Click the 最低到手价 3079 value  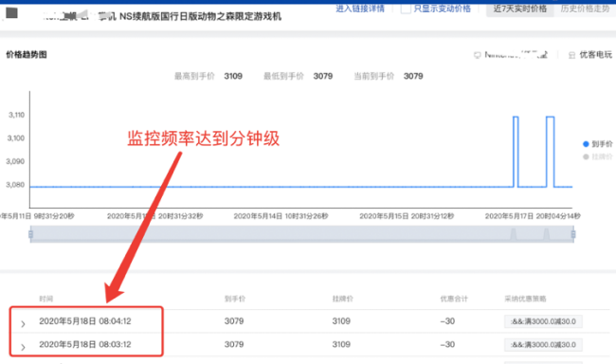(x=323, y=76)
